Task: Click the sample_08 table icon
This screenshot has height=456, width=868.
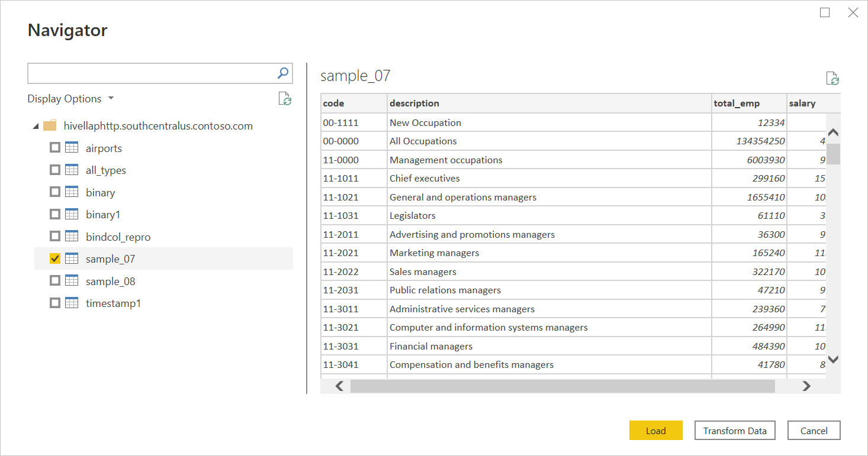Action: coord(72,281)
